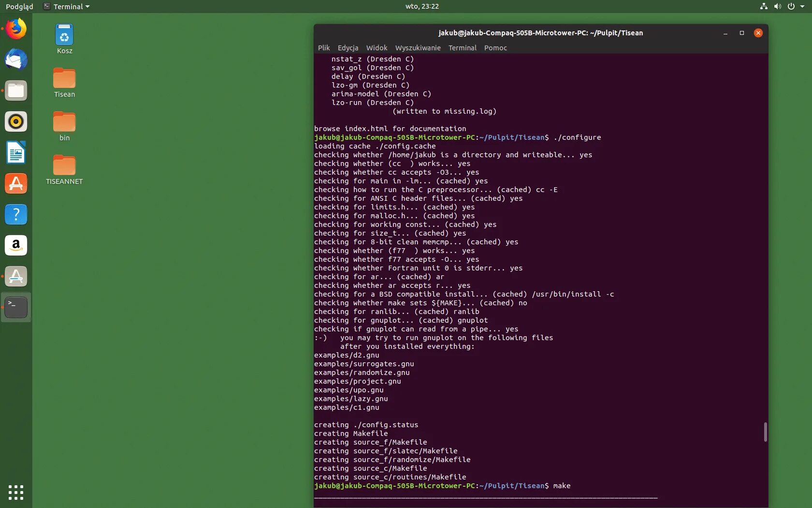Click the 'examples/d2.gnu' line
The image size is (812, 508).
tap(347, 355)
